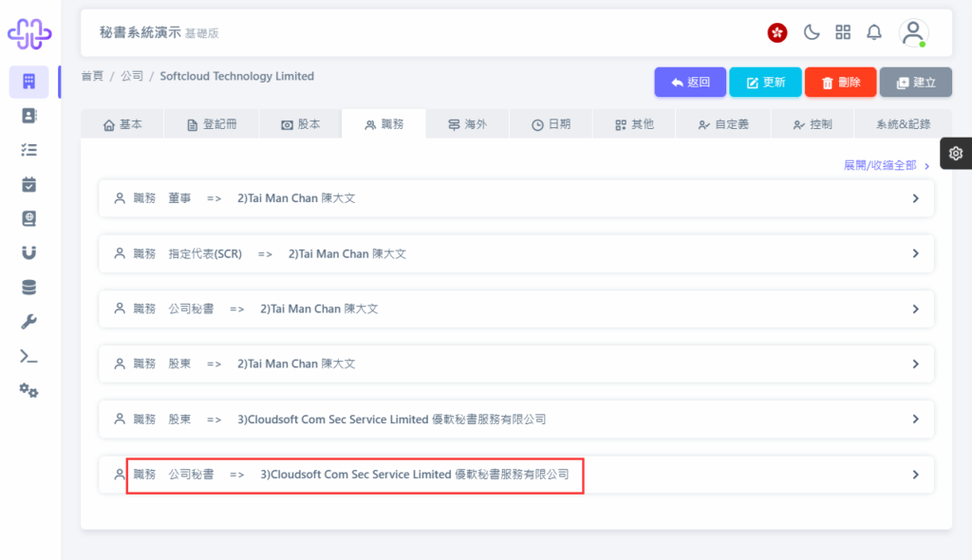Expand 指定代表(SCR) row chevron

pos(916,253)
